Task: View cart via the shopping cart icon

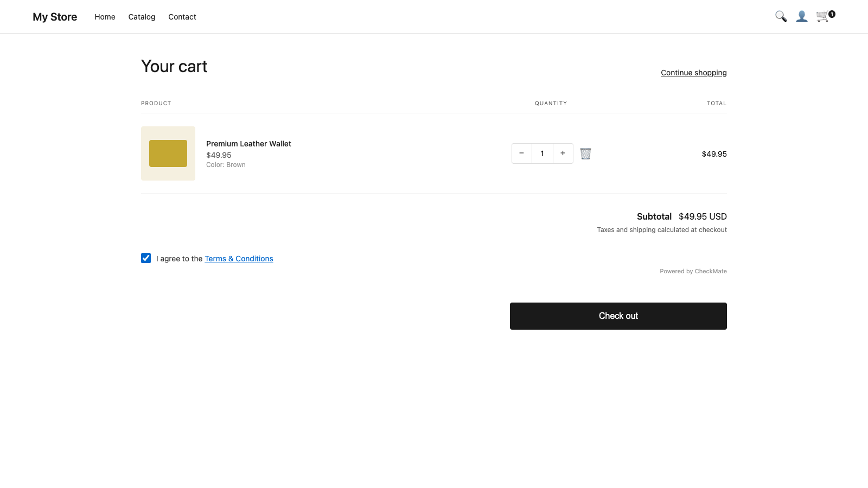Action: [x=822, y=16]
